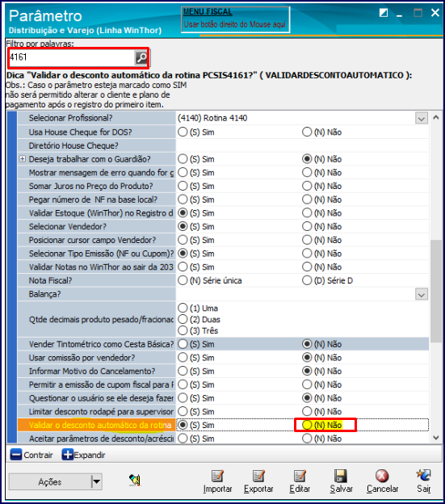The width and height of the screenshot is (445, 504).
Task: Select (N) Não for Validar o desconto automático
Action: pyautogui.click(x=307, y=425)
